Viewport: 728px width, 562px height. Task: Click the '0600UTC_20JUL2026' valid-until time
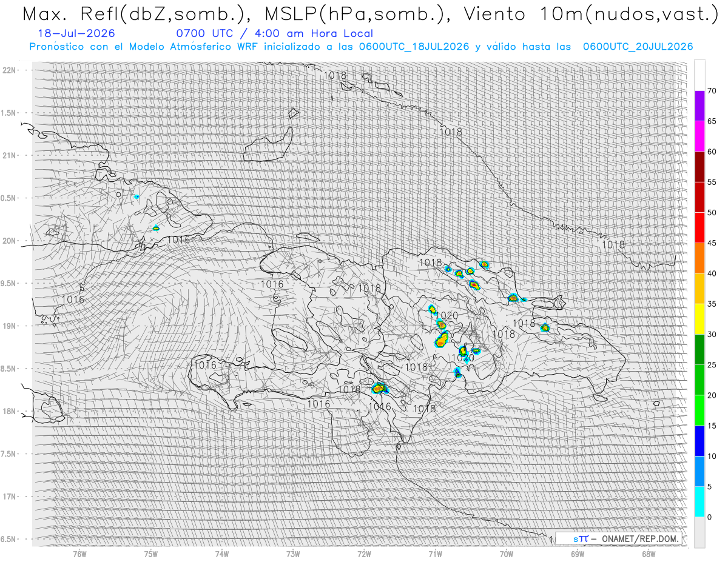638,47
